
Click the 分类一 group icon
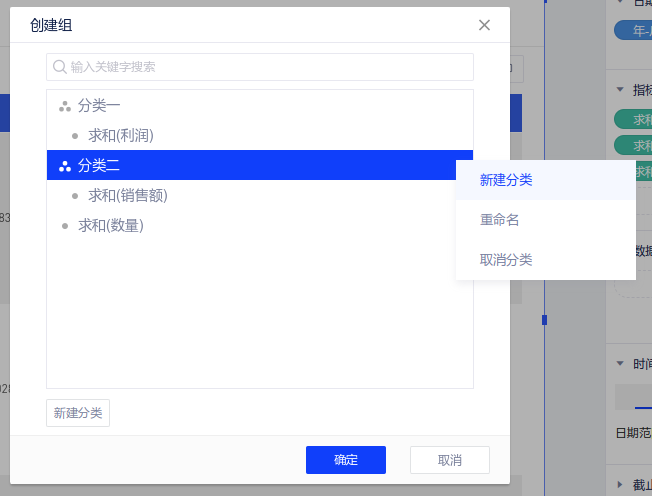tap(65, 105)
